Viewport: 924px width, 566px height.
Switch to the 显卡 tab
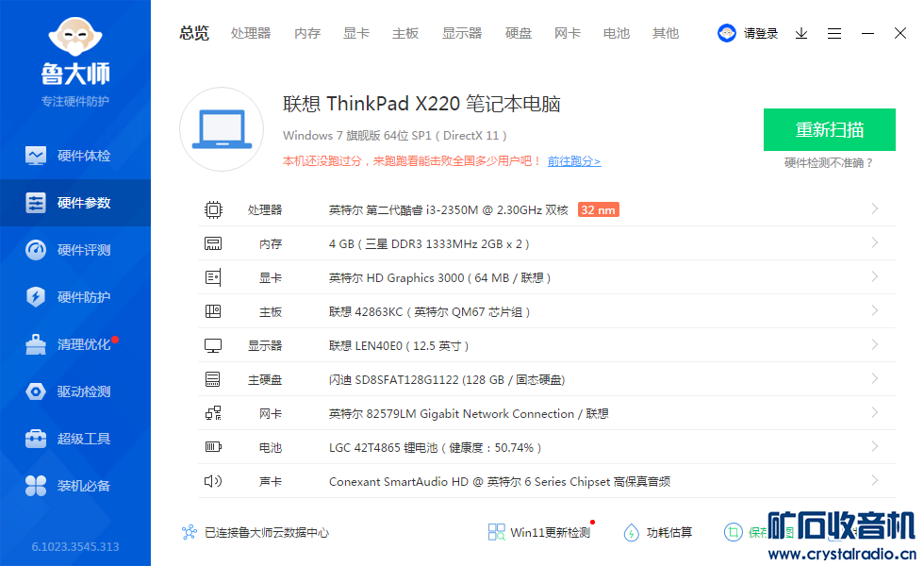tap(356, 33)
